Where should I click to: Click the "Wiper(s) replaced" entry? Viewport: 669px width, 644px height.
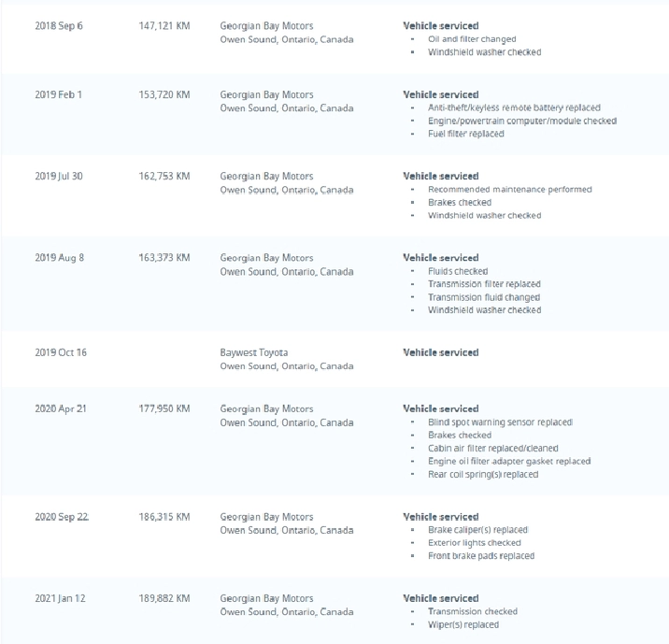pos(463,624)
